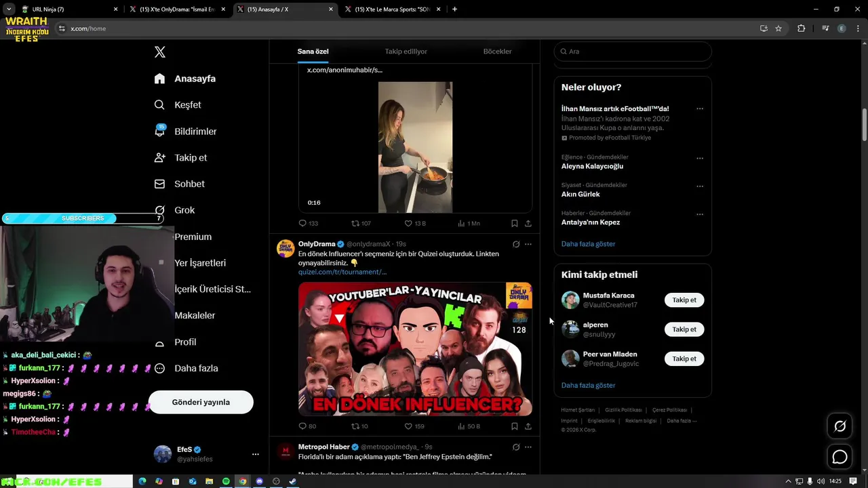868x488 pixels.
Task: Open Grok action on Metropol Haber post
Action: (516, 447)
